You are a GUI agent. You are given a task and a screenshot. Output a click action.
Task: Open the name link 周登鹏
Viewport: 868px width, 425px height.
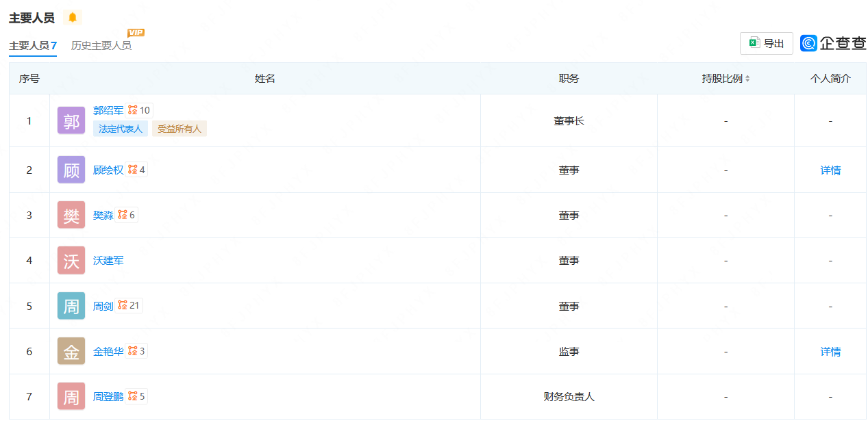pyautogui.click(x=108, y=396)
